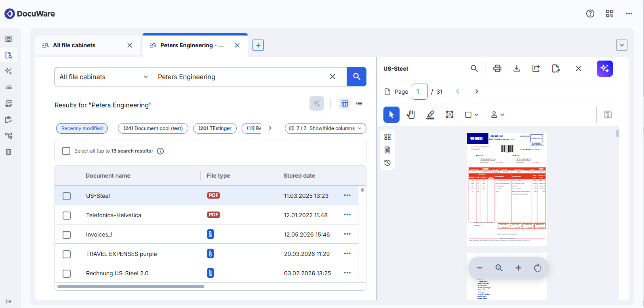
Task: Tick the checkbox for Invoices_1 row
Action: (67, 235)
